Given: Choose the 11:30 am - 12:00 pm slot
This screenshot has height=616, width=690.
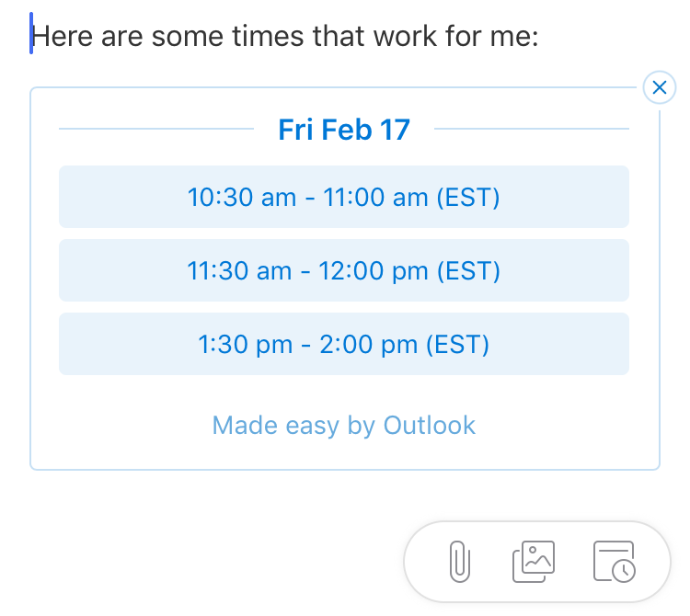Looking at the screenshot, I should [344, 270].
